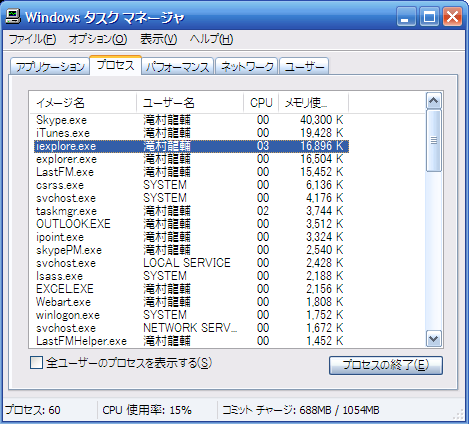Open the ネットワーク tab
The width and height of the screenshot is (469, 424).
247,67
